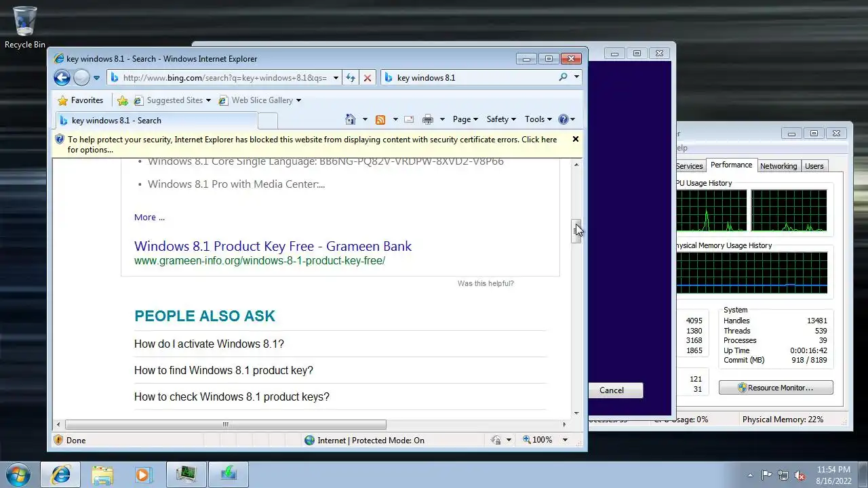Click the status bar privacy report icon
868x488 pixels.
[x=496, y=440]
